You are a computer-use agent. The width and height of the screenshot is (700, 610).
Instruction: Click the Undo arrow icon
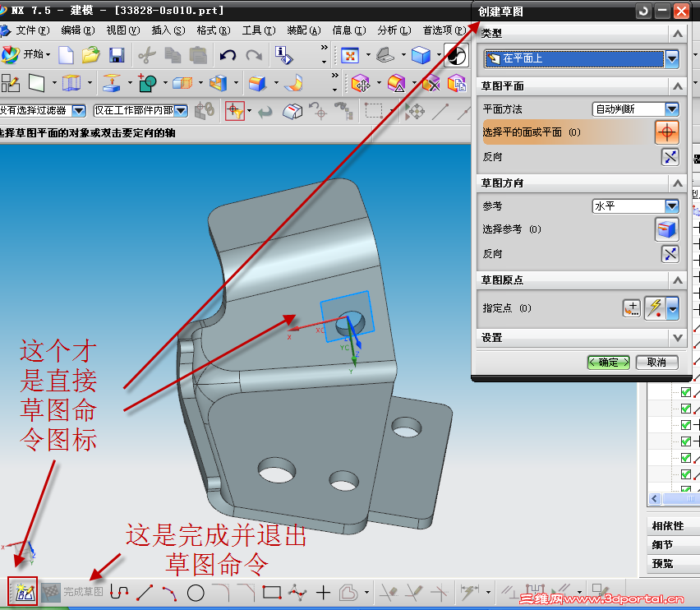tap(228, 55)
